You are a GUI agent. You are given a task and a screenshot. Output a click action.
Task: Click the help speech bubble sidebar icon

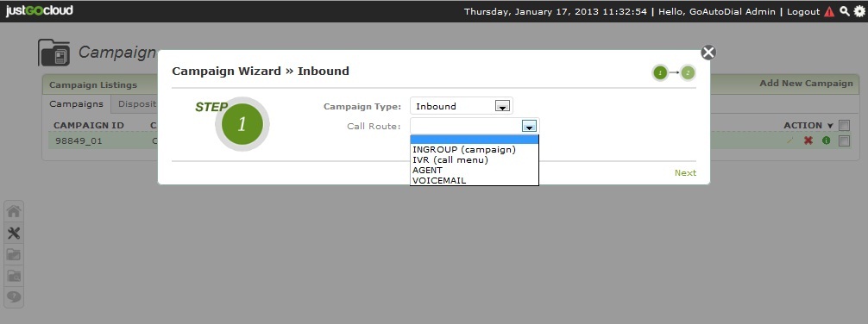coord(14,297)
